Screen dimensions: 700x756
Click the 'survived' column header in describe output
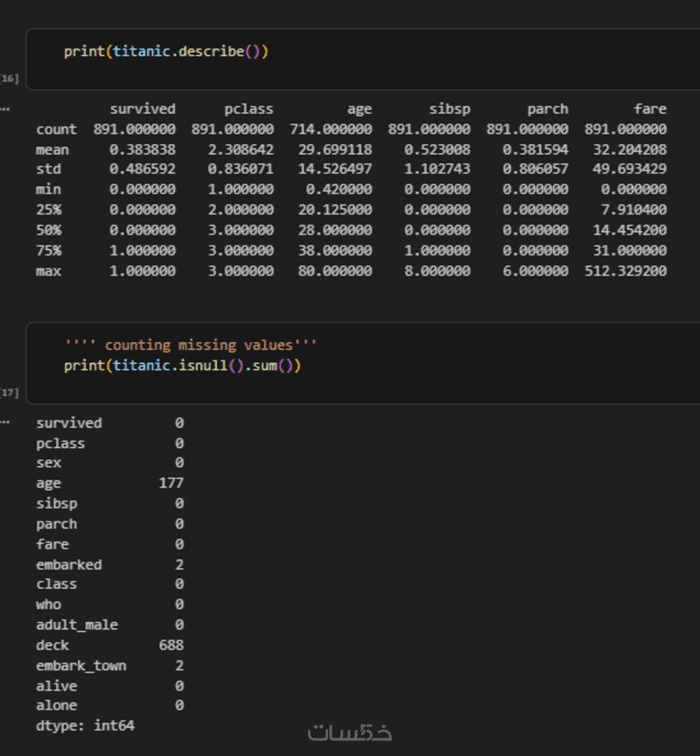coord(142,109)
